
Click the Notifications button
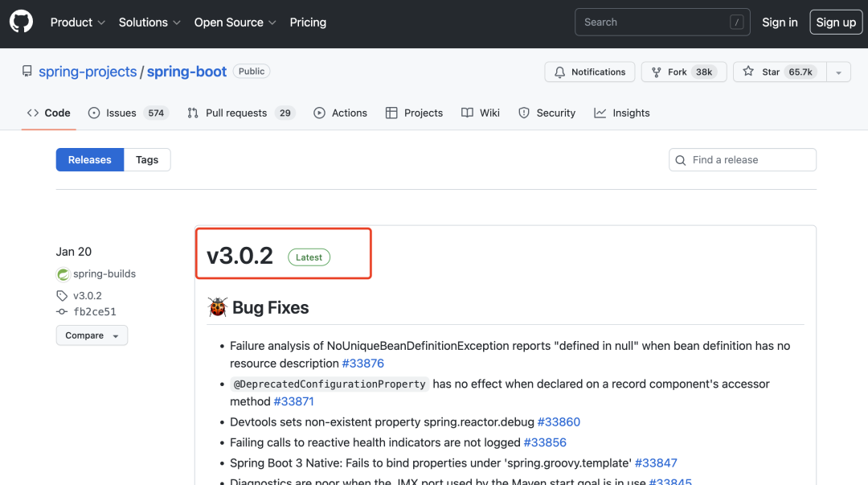click(x=590, y=72)
